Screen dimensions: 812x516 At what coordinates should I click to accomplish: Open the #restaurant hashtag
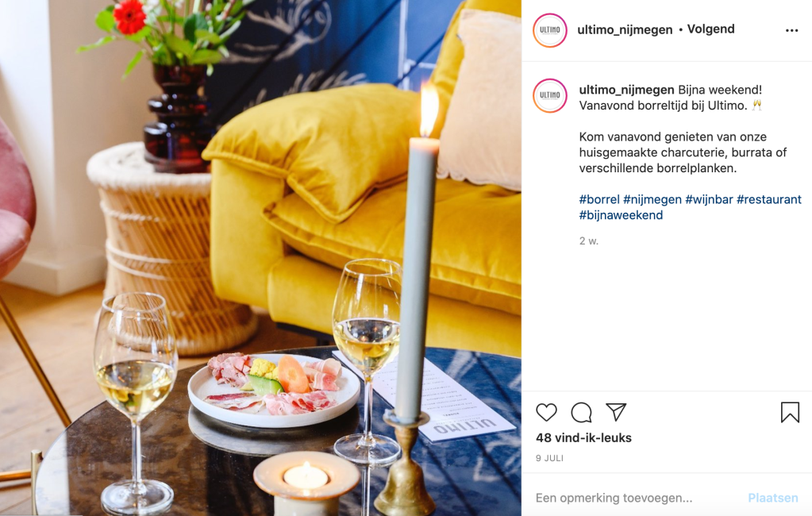click(769, 199)
